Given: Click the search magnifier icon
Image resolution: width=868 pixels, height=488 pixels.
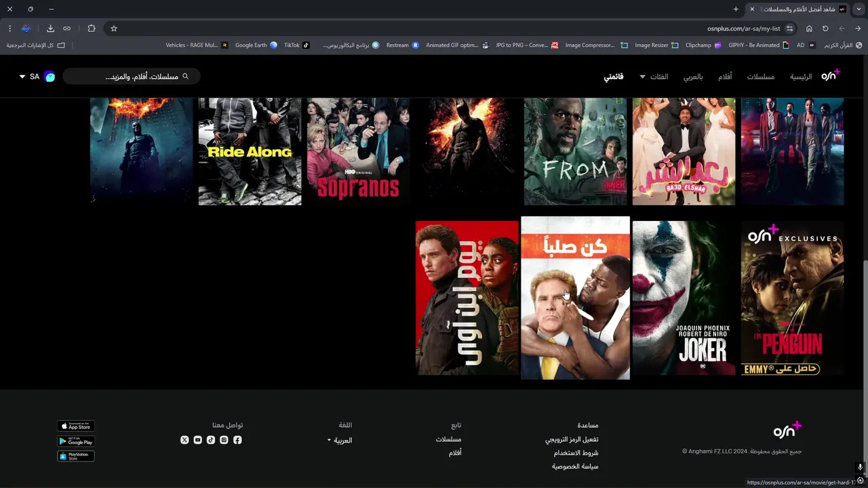Looking at the screenshot, I should tap(185, 77).
